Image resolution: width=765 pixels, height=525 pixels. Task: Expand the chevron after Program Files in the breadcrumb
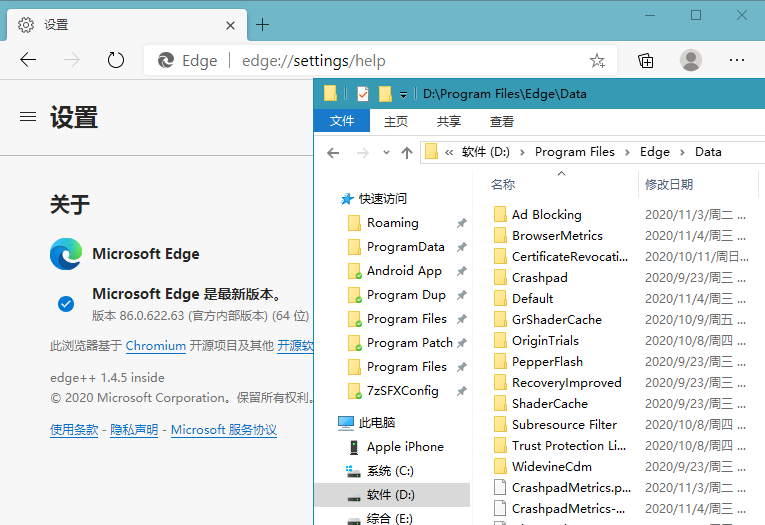[x=627, y=153]
